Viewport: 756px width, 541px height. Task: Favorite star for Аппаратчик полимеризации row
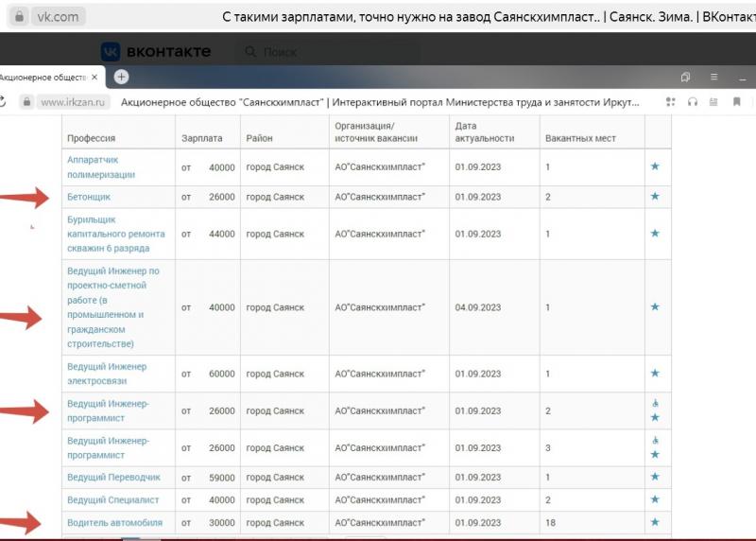655,166
